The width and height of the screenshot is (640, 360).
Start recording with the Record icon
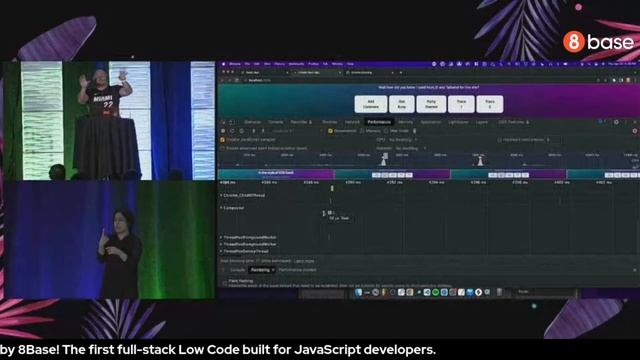[x=223, y=131]
